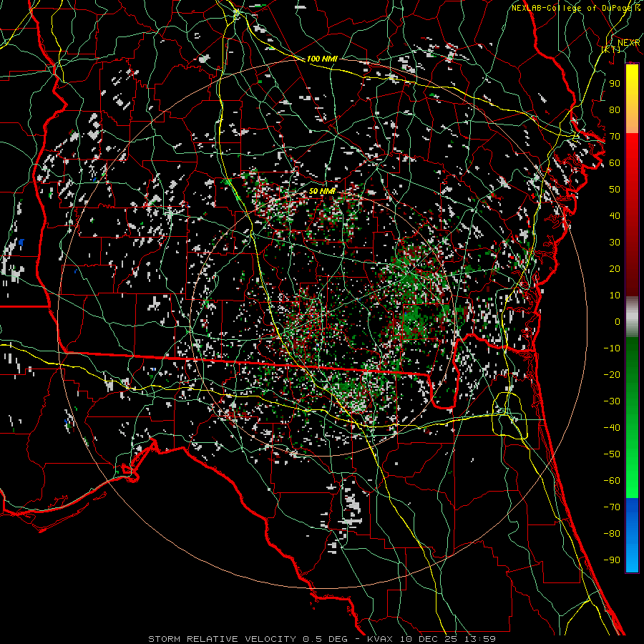Click the positive 10 scale value
Screen dimensions: 644x644
click(615, 296)
